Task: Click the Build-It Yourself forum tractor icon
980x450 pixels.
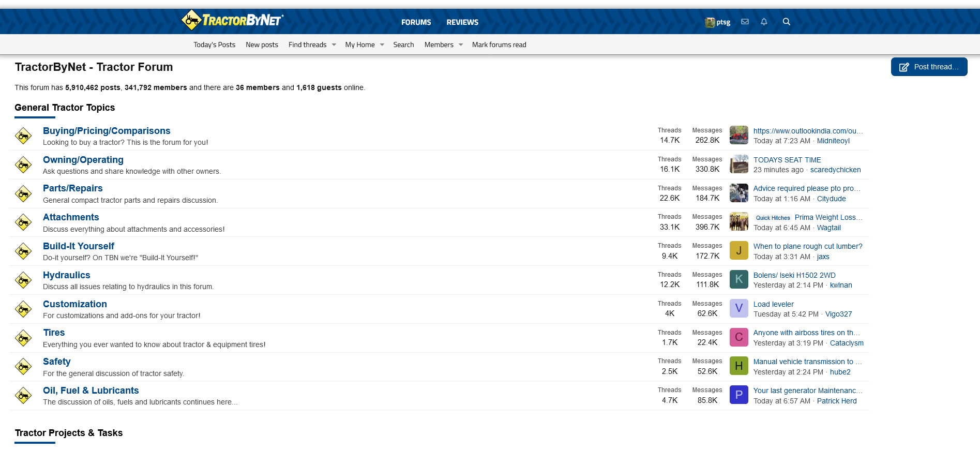Action: [x=23, y=251]
